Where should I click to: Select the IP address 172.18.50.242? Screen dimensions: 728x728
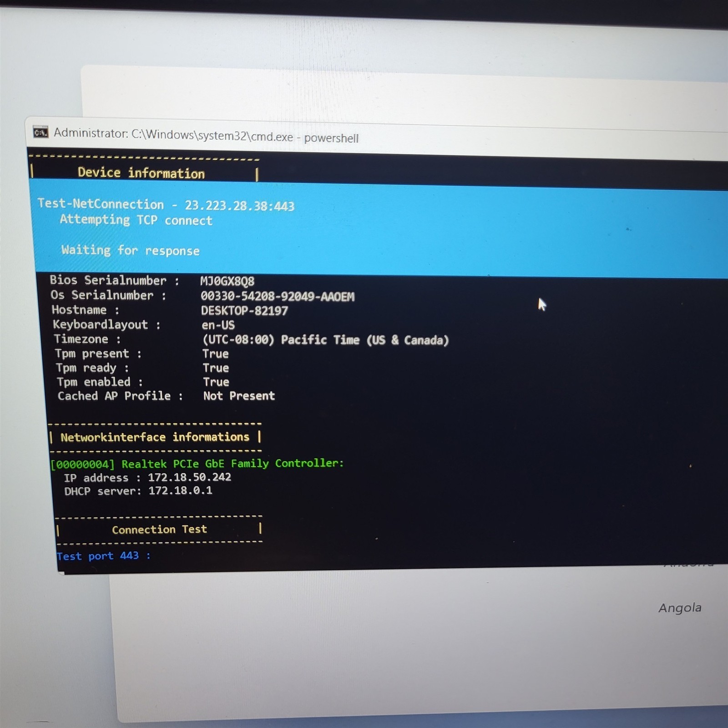point(190,477)
